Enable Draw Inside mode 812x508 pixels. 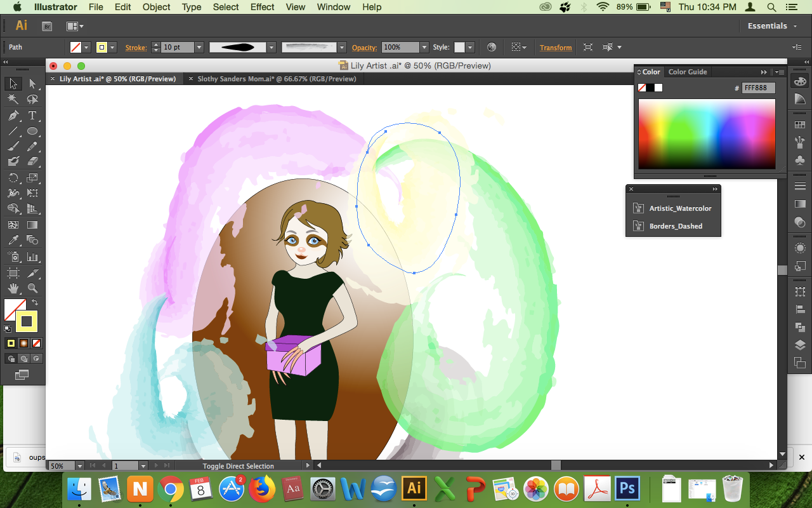pos(36,358)
